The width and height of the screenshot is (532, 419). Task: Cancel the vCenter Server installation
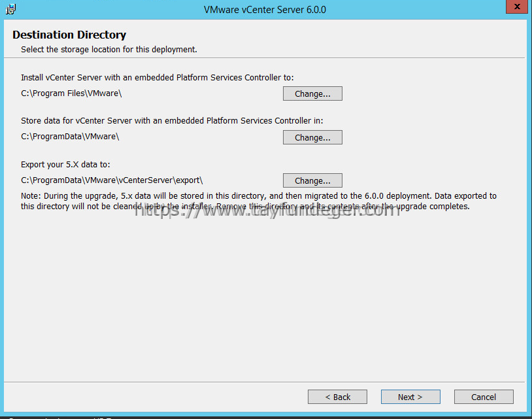pos(484,397)
